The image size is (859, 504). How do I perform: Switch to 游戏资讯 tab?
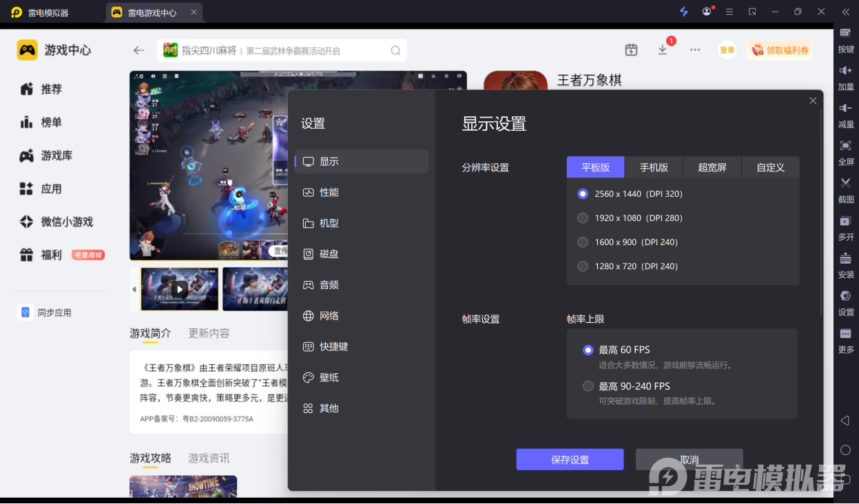(209, 459)
